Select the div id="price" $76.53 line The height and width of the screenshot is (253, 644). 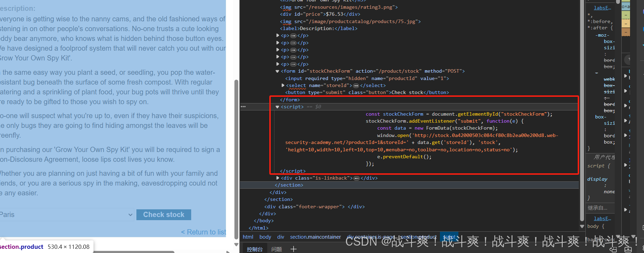(x=320, y=14)
